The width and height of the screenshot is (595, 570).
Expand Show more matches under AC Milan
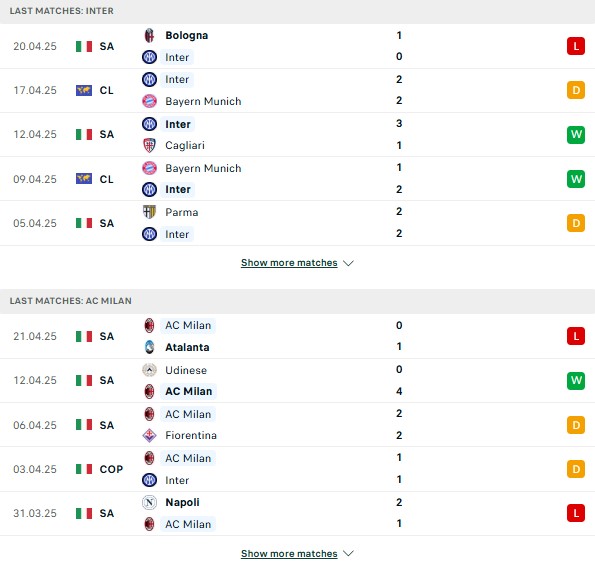[289, 554]
